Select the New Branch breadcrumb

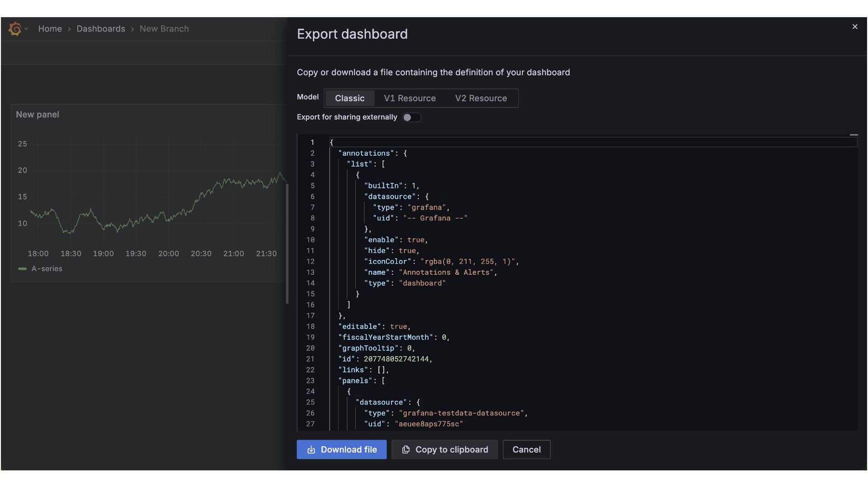tap(164, 29)
